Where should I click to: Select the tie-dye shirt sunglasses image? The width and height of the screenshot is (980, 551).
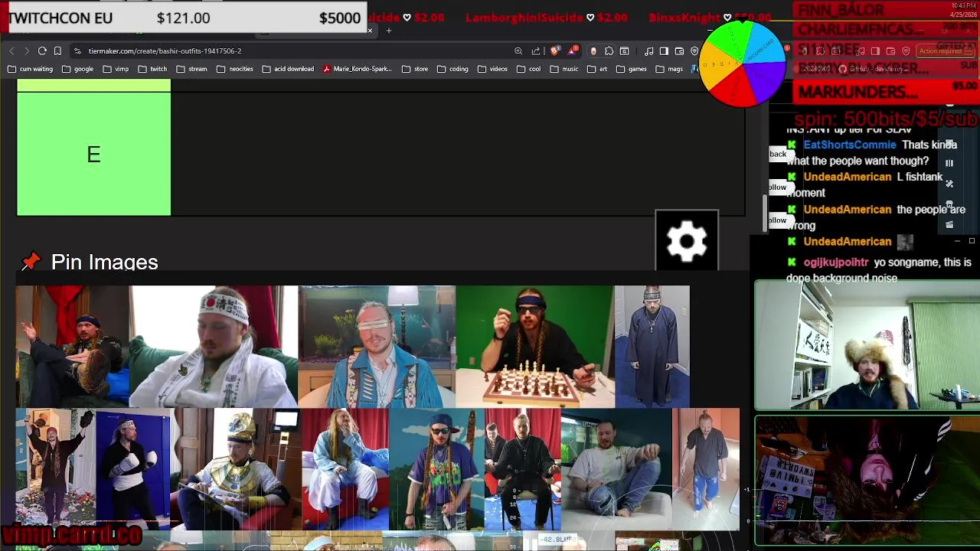436,469
